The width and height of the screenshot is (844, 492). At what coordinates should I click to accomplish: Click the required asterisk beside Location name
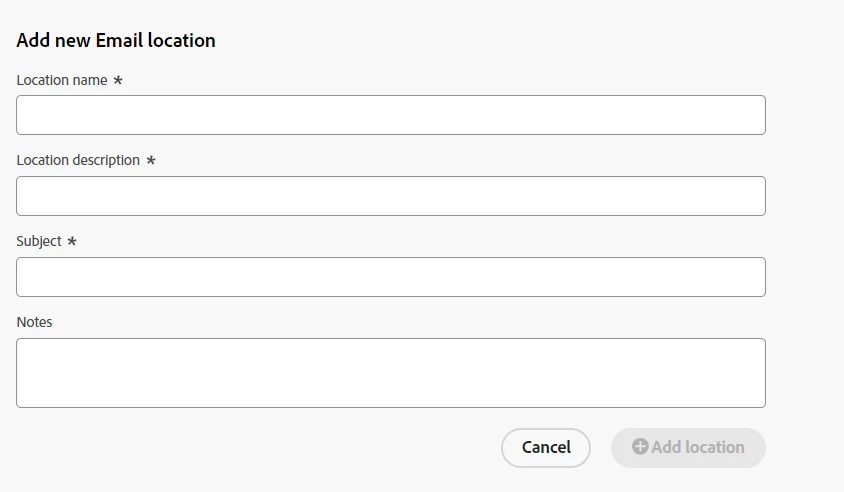click(x=118, y=80)
